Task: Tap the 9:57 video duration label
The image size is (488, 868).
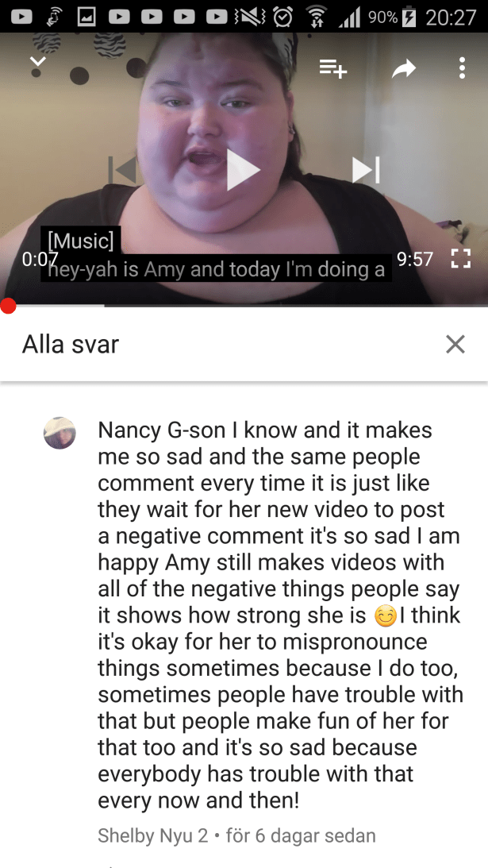Action: (x=415, y=259)
